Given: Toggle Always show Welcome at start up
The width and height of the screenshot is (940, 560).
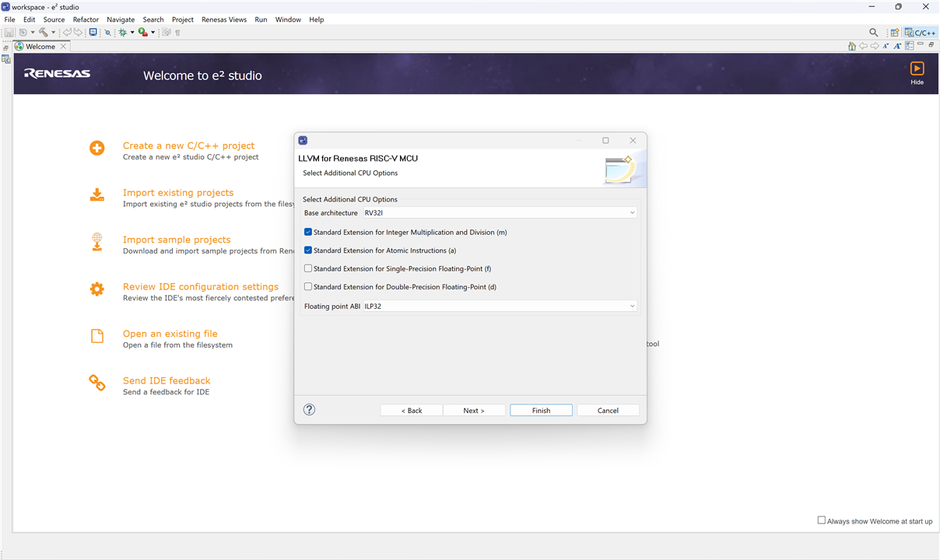Looking at the screenshot, I should point(821,520).
